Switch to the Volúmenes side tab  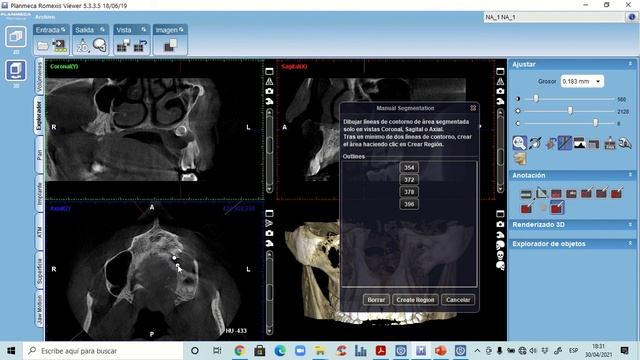coord(39,77)
